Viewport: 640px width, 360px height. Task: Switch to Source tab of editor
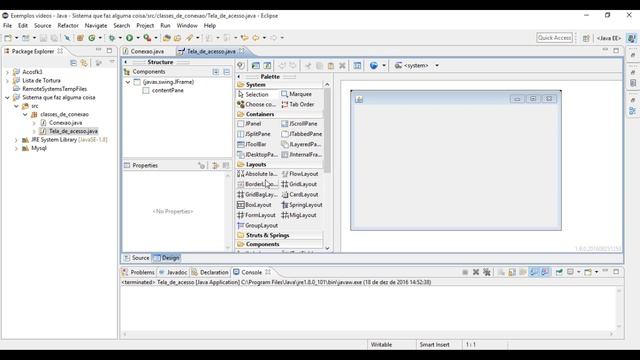[137, 258]
